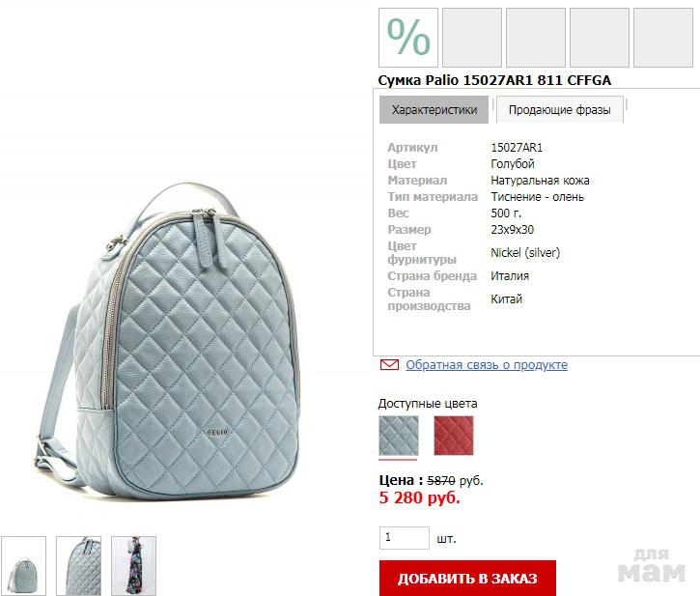Click the red 5 280 руб. price

coord(420,497)
